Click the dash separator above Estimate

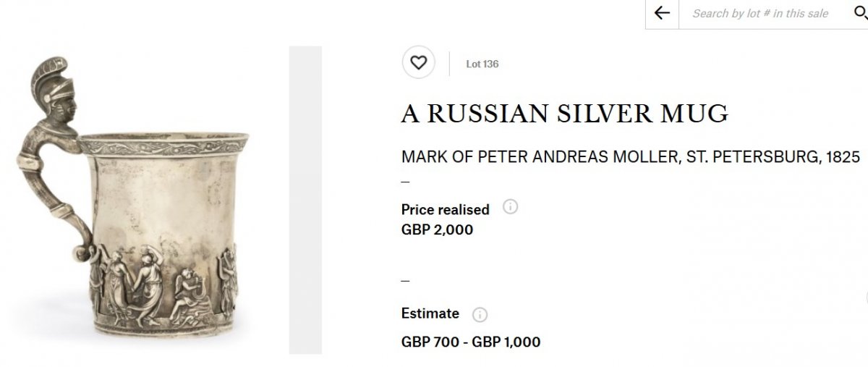point(405,281)
